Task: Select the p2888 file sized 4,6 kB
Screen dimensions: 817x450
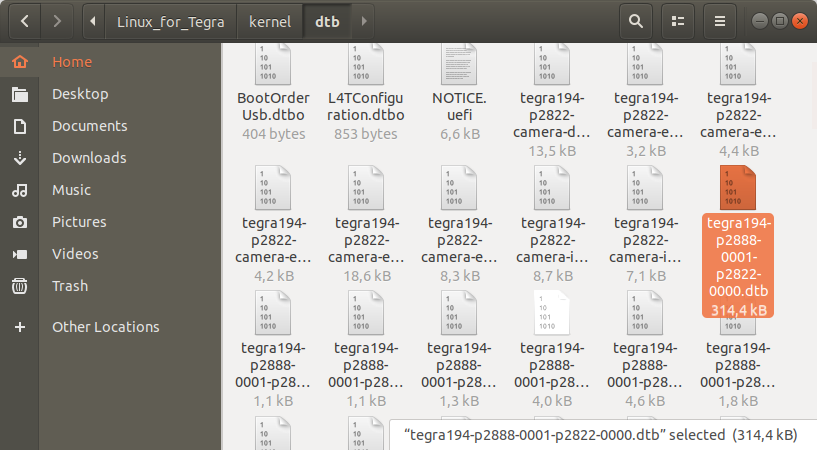Action: (645, 313)
